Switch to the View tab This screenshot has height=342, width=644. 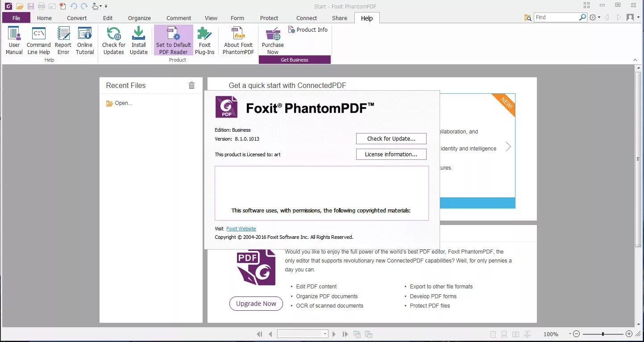211,18
